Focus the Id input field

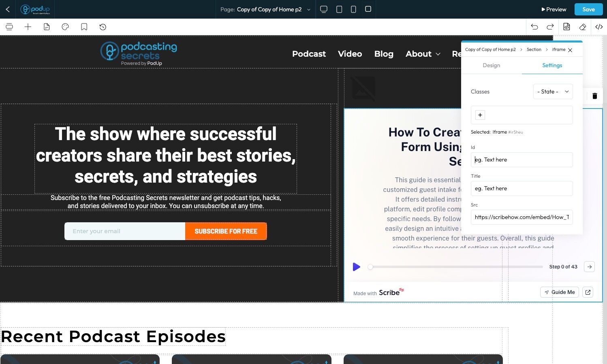522,160
